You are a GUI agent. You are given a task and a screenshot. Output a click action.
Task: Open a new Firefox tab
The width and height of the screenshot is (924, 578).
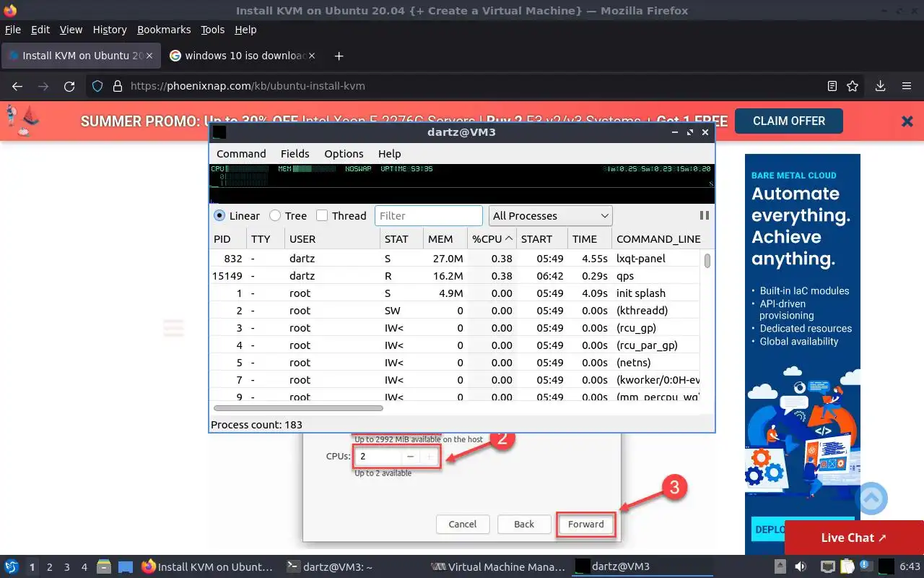[x=339, y=56]
